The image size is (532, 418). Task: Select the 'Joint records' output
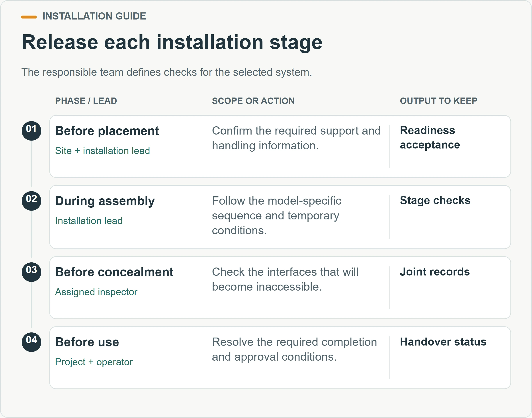(435, 272)
